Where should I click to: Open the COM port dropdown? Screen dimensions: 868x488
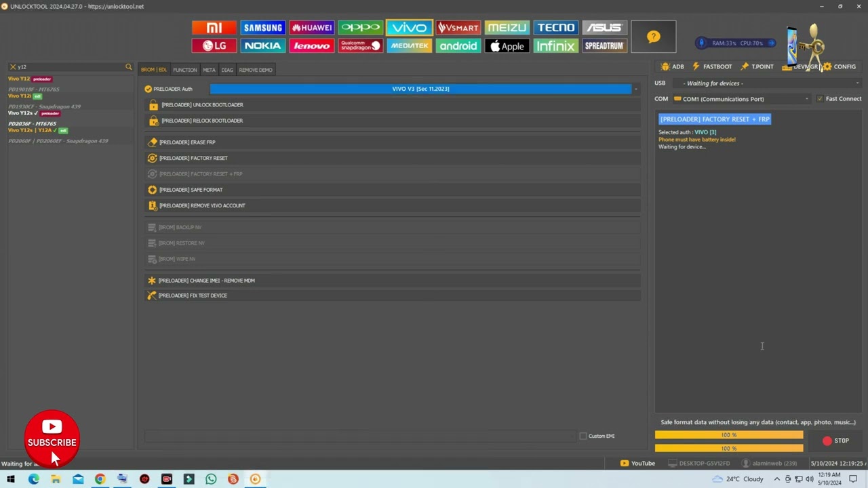741,99
